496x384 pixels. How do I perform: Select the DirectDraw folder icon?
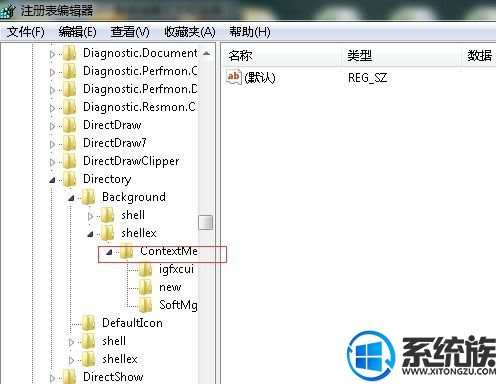tap(70, 125)
